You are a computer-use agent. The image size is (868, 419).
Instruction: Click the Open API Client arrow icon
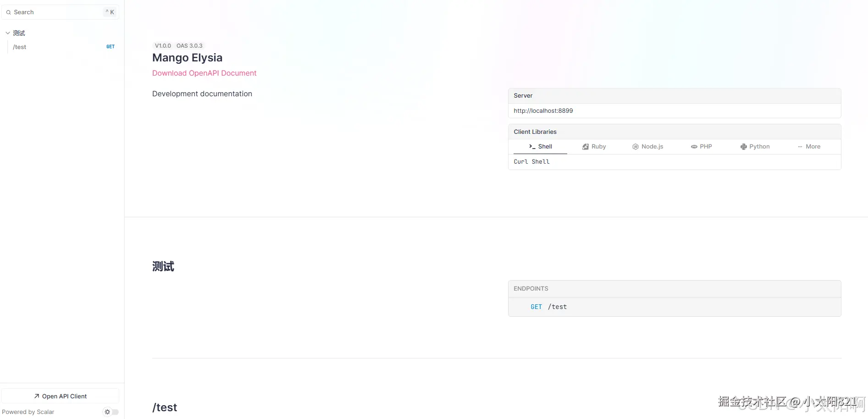37,396
